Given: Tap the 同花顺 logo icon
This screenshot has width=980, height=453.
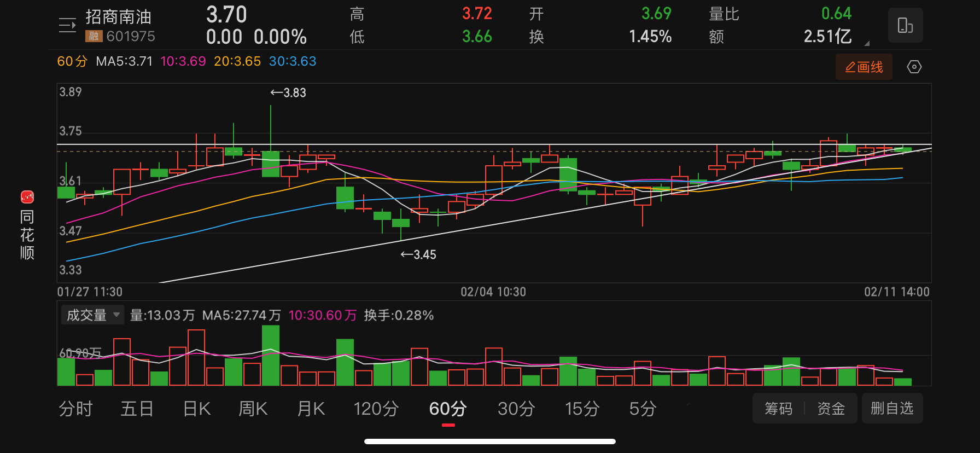Looking at the screenshot, I should point(27,197).
